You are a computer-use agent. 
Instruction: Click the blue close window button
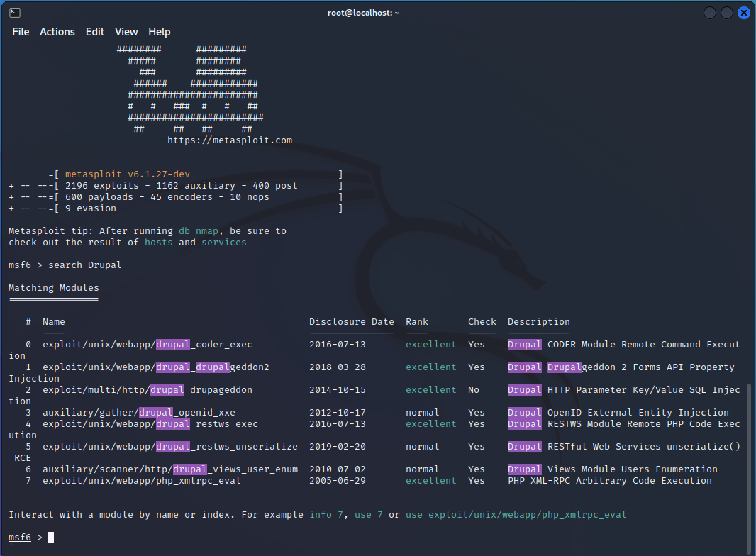(x=744, y=13)
